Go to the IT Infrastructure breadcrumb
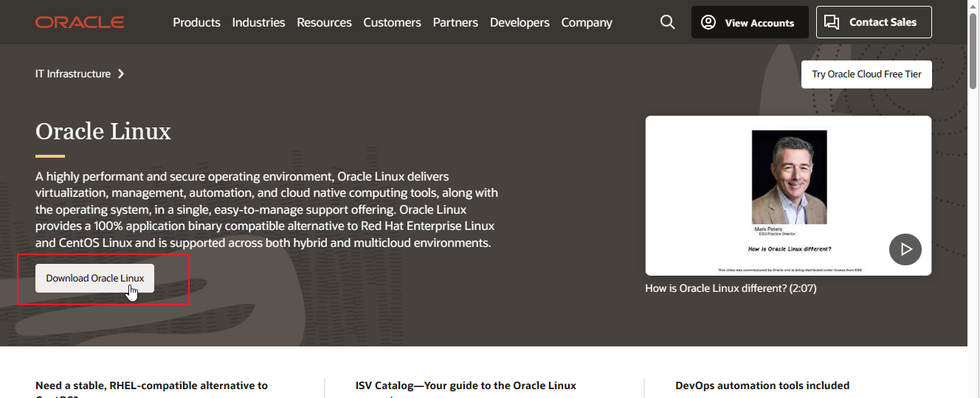This screenshot has height=398, width=980. [x=73, y=74]
